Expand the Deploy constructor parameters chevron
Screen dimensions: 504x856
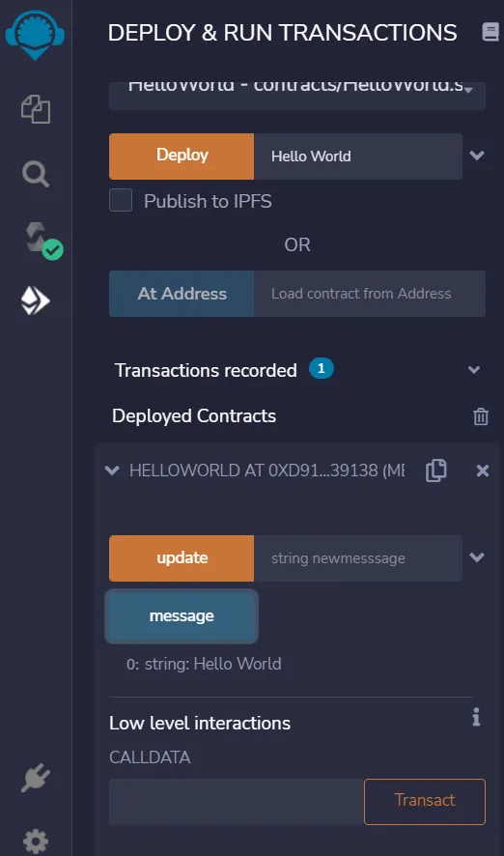(x=477, y=156)
